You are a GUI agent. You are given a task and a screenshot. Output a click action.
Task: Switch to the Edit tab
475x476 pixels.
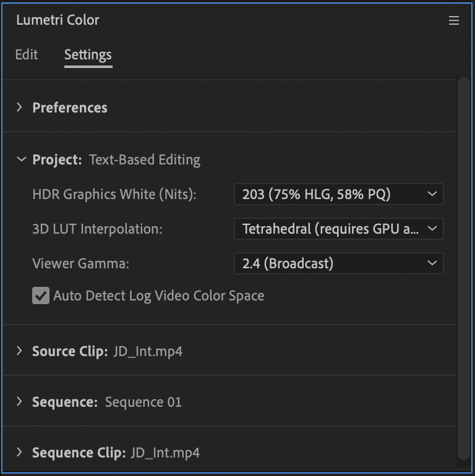point(27,54)
